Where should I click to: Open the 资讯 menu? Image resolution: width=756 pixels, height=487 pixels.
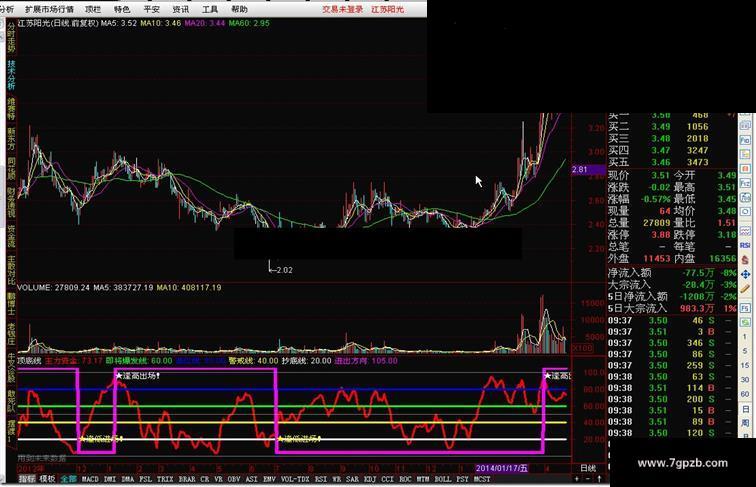coord(181,9)
